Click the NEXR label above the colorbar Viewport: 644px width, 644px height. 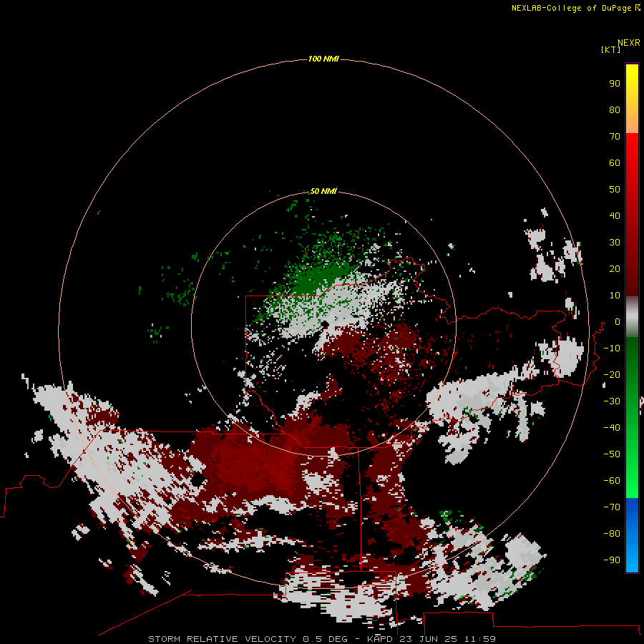[629, 43]
